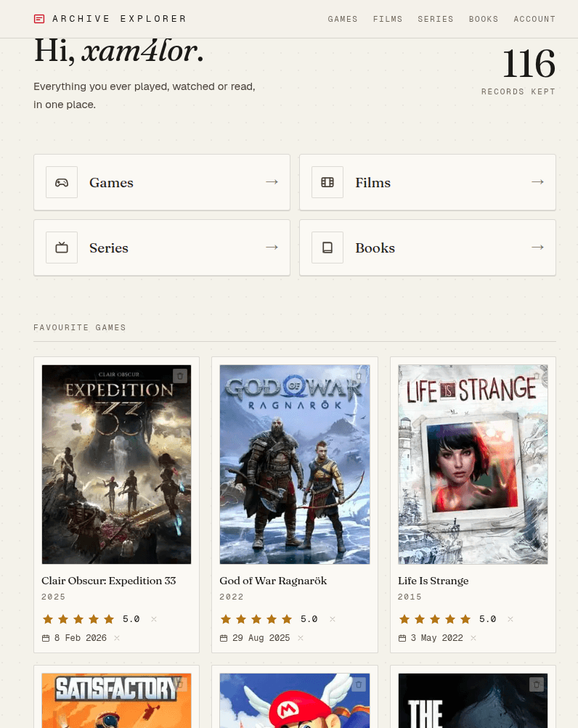This screenshot has height=728, width=578.
Task: Clear the 29 Aug 2025 date
Action: coord(300,638)
